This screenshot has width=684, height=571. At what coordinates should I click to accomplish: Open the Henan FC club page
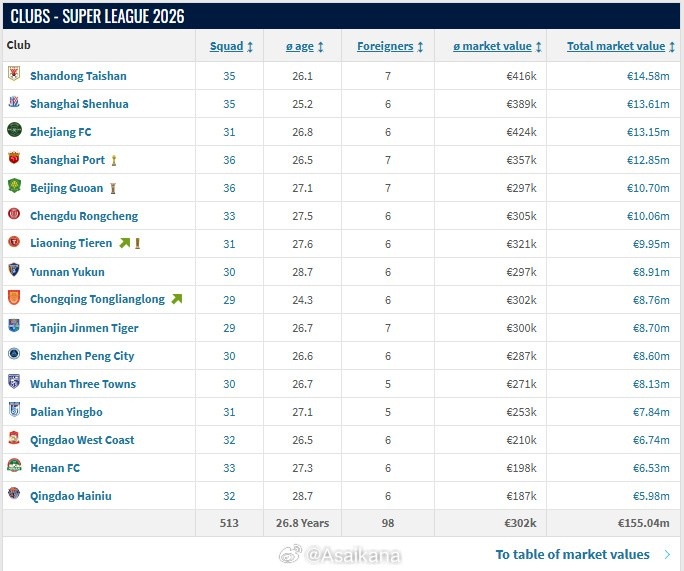coord(55,468)
